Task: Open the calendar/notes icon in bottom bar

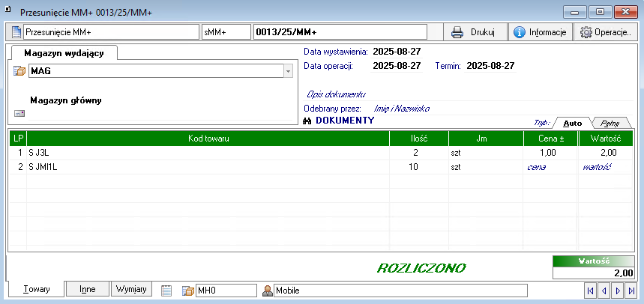Action: tap(166, 290)
